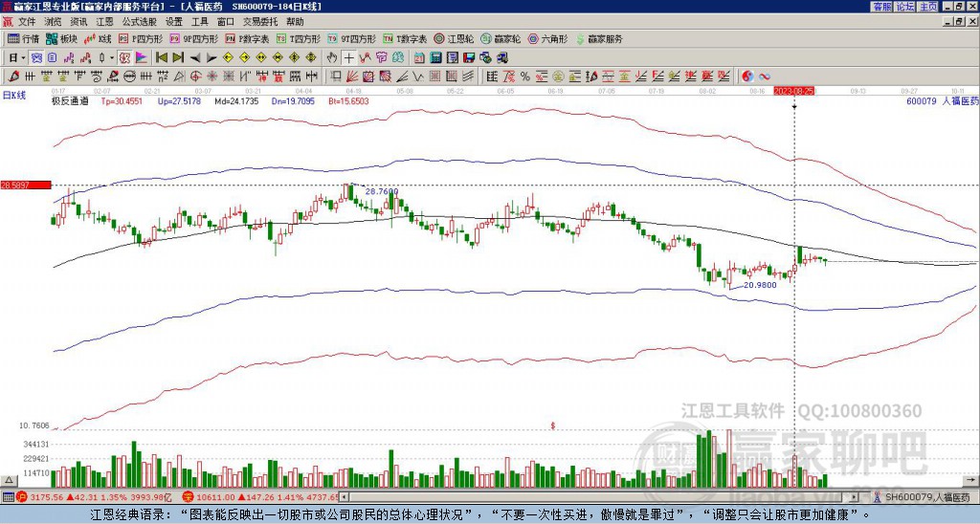Open the 行情 quotes view
980x524 pixels.
coord(23,38)
